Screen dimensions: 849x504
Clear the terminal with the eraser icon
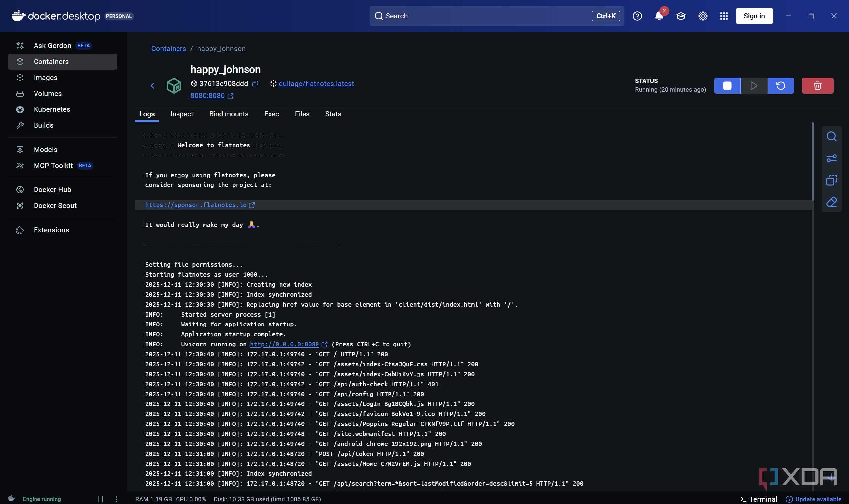tap(831, 202)
